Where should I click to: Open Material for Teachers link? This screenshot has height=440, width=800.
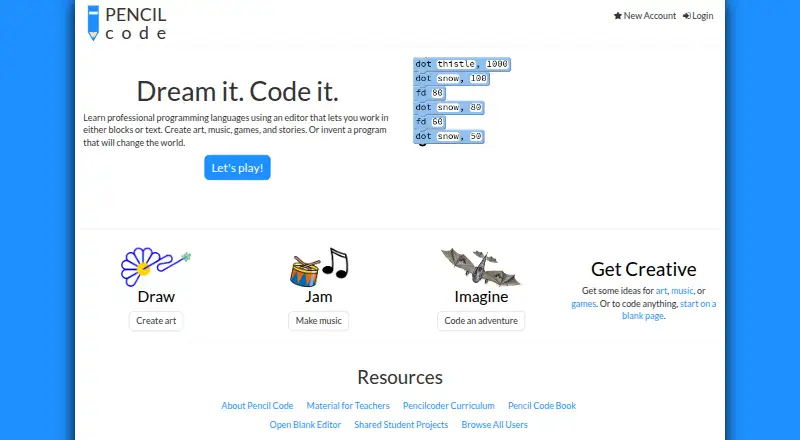(x=348, y=406)
